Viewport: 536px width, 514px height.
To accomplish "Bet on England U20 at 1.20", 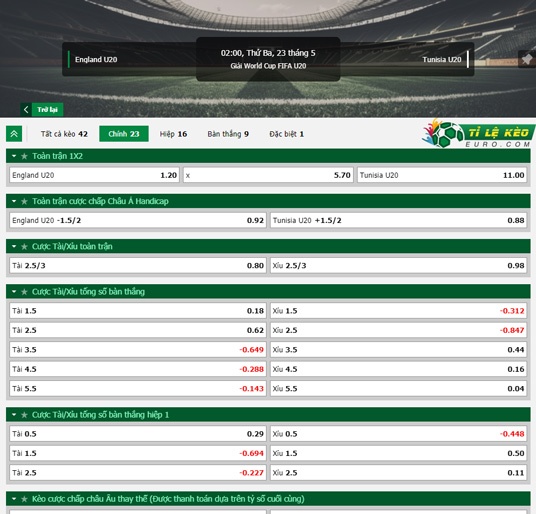I will pyautogui.click(x=94, y=175).
